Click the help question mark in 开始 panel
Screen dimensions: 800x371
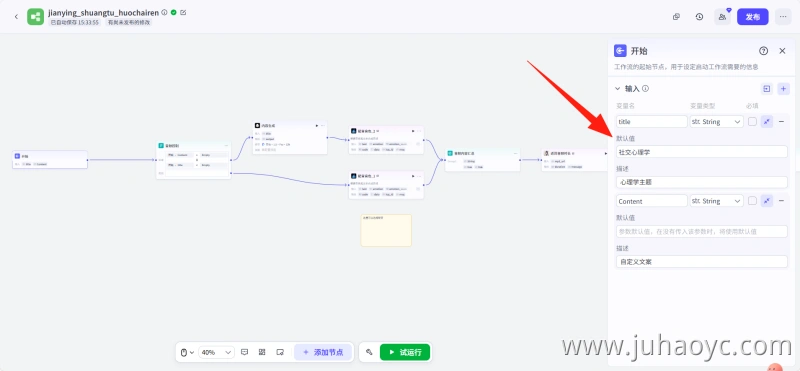coord(763,51)
